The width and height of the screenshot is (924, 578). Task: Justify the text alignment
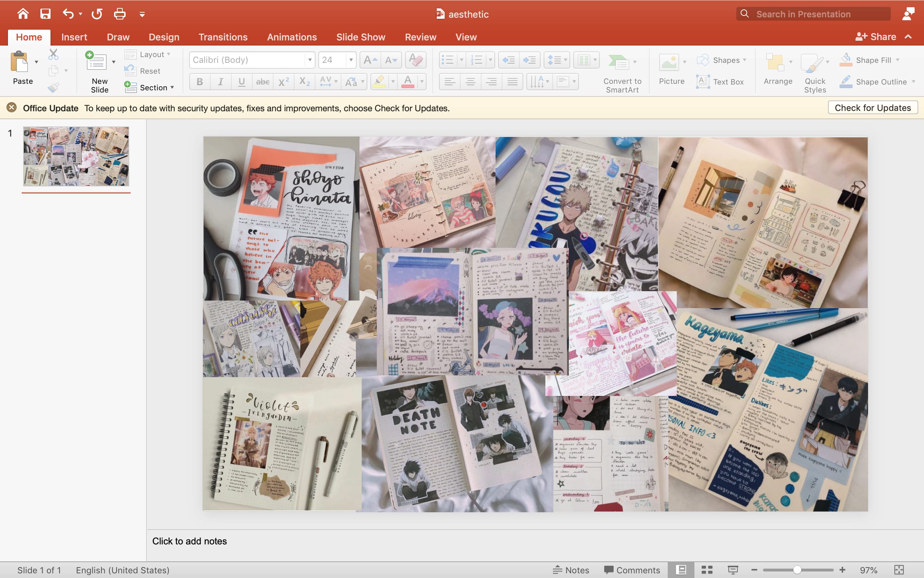[513, 82]
